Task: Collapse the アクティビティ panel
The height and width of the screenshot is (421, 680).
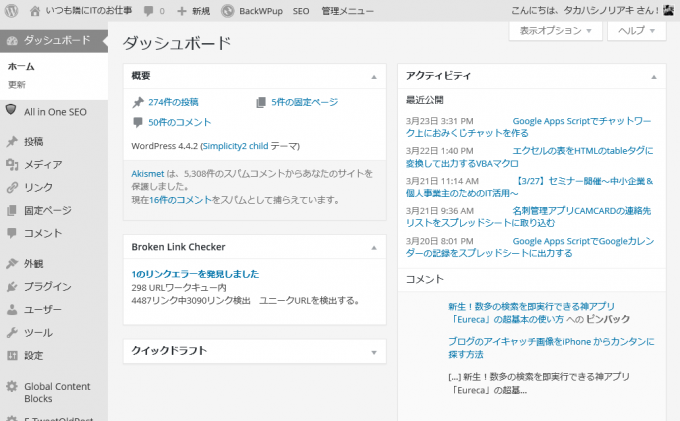Action: (x=654, y=77)
